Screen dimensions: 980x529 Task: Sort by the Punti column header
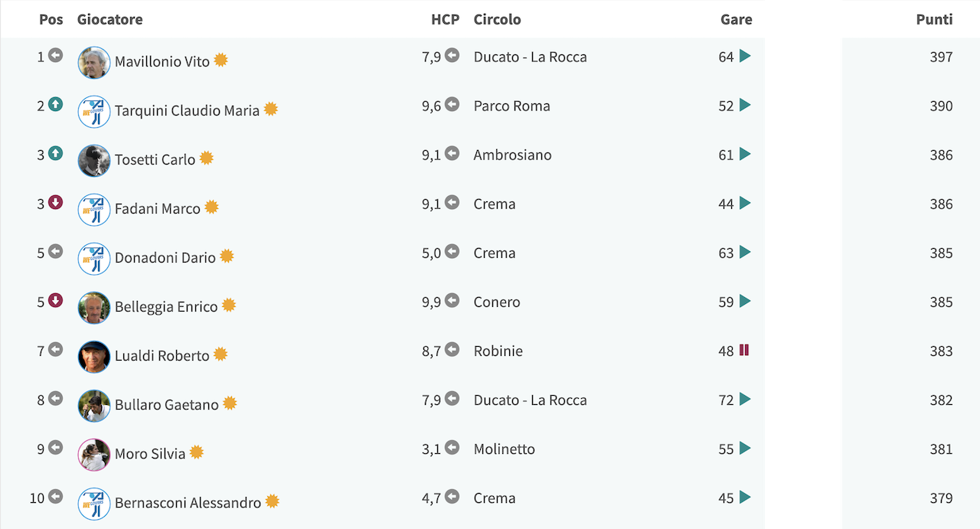point(934,19)
